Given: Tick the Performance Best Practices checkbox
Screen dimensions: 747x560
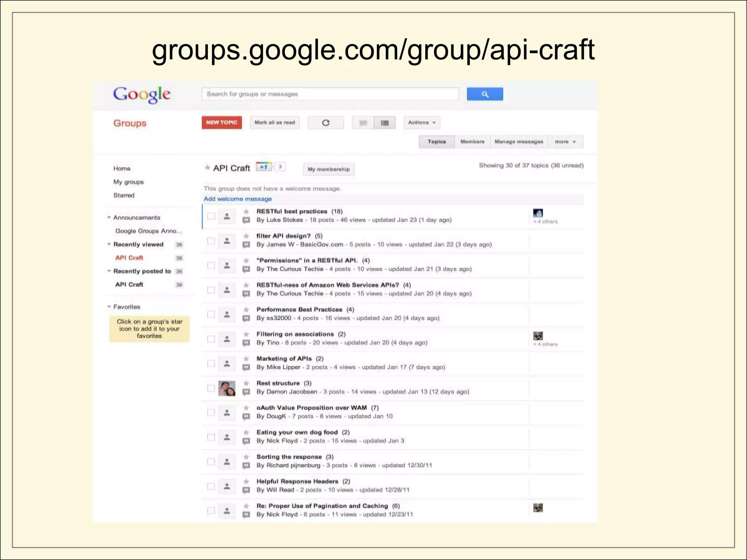Looking at the screenshot, I should coord(211,314).
